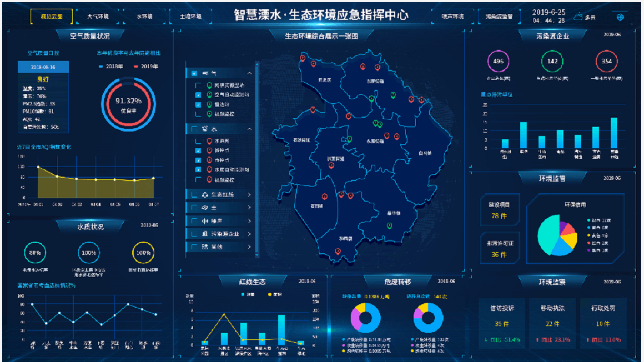Click the red pin icon of 市控点

210,160
